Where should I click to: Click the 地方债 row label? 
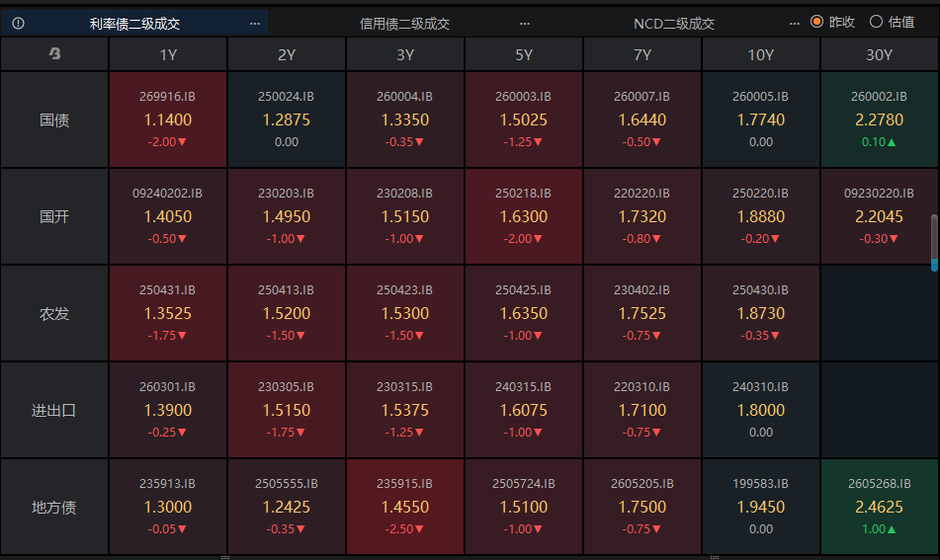[x=54, y=508]
